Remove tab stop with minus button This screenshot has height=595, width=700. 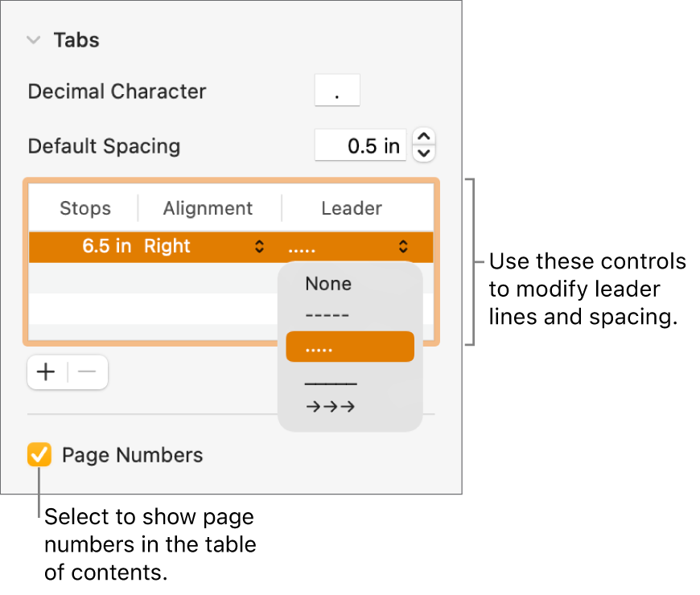[87, 372]
